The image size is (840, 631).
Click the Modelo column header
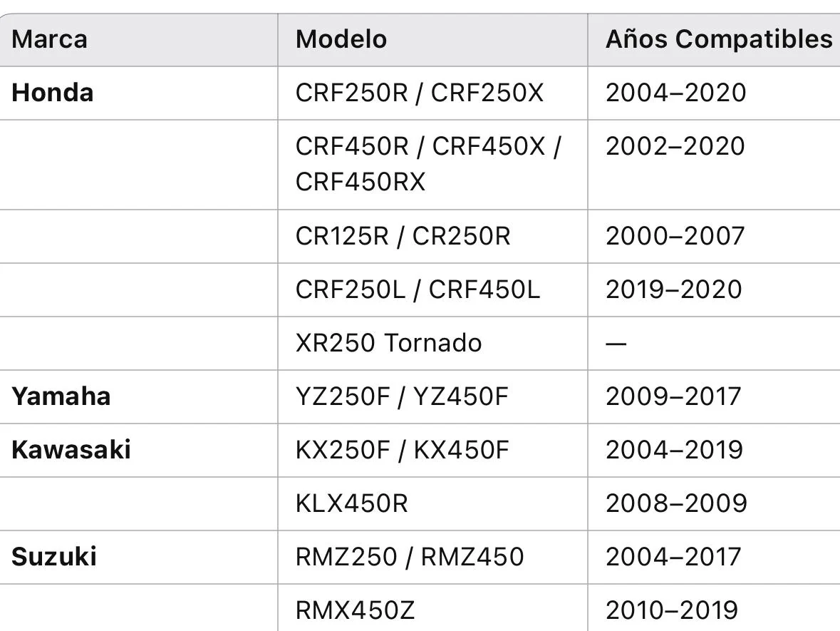click(433, 40)
